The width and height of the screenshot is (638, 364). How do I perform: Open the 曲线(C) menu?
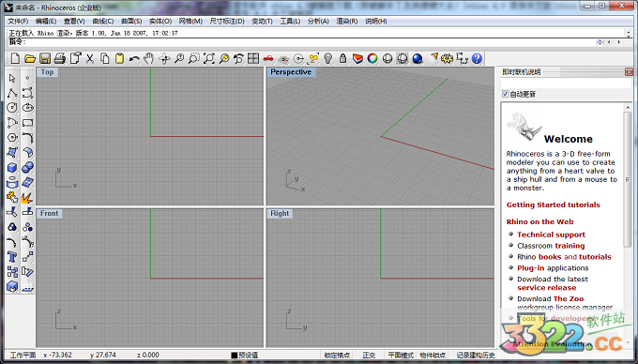[103, 22]
